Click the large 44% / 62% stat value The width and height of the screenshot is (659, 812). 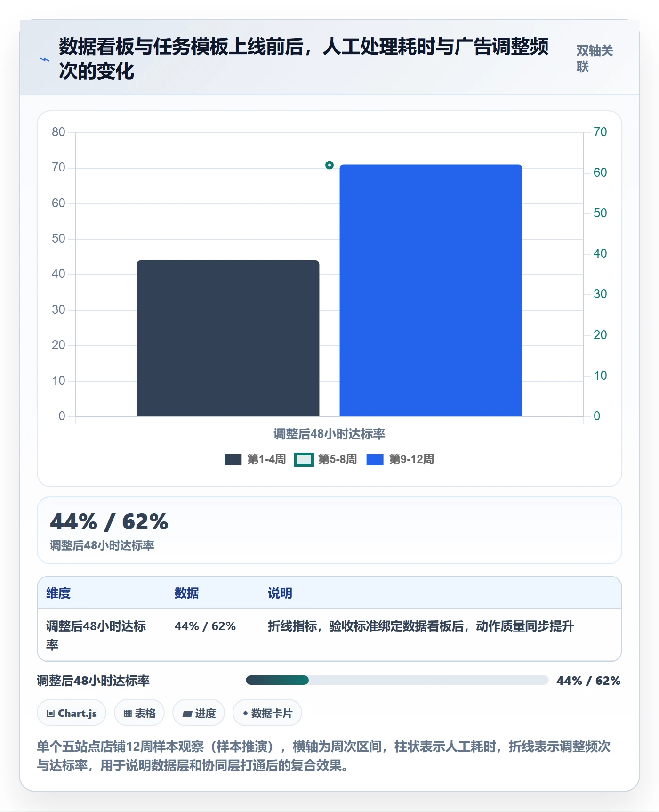[109, 522]
